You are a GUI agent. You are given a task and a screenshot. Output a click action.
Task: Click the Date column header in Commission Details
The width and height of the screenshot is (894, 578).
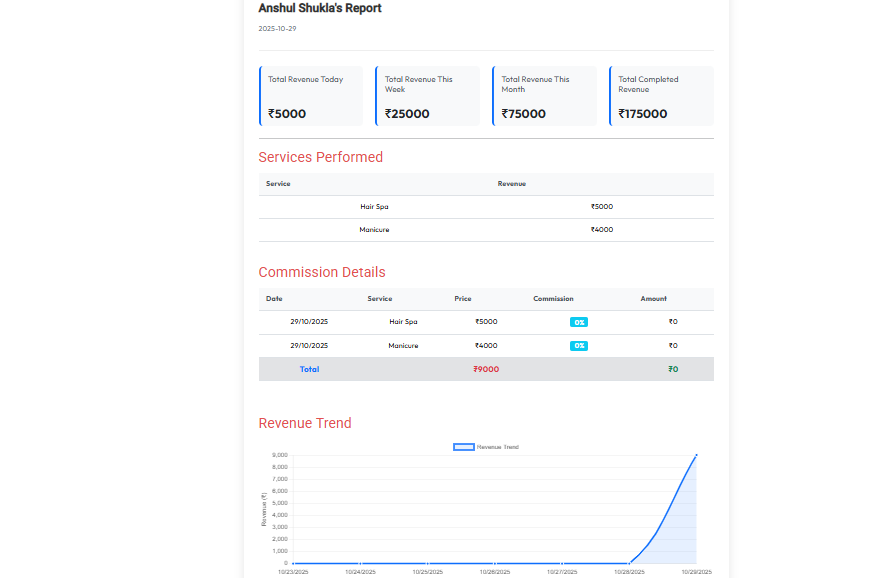273,298
